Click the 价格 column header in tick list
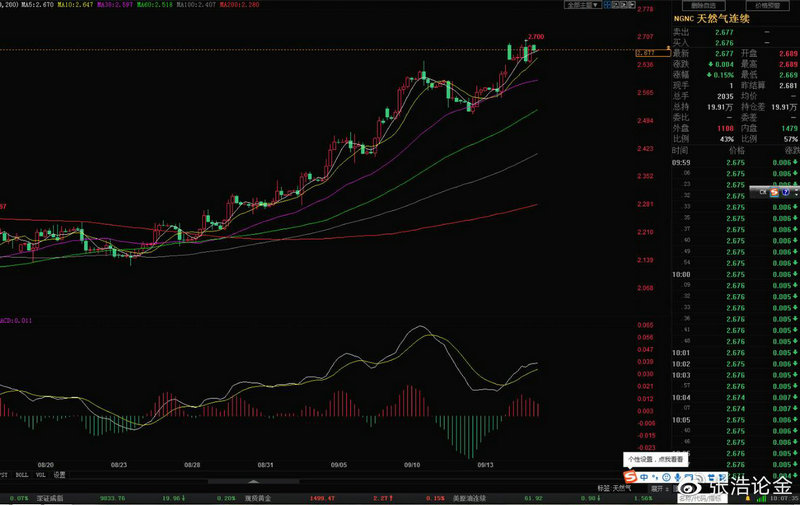Viewport: 800px width, 505px height. [736, 149]
